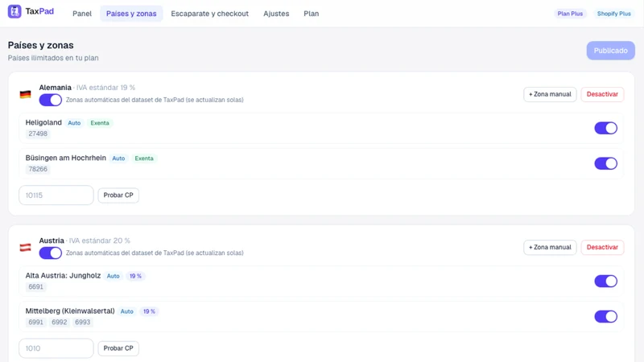
Task: Click the Publicado button
Action: point(611,51)
